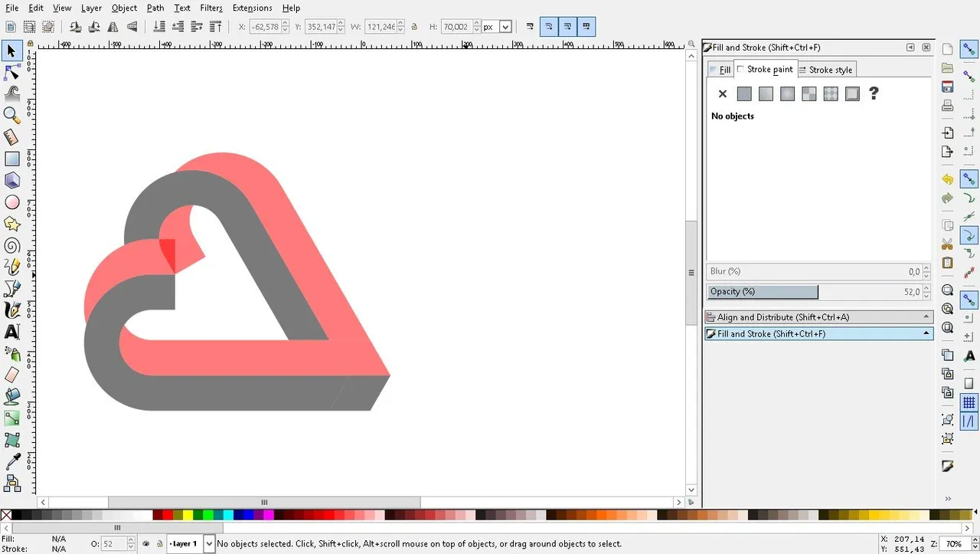Open the File menu

point(11,8)
